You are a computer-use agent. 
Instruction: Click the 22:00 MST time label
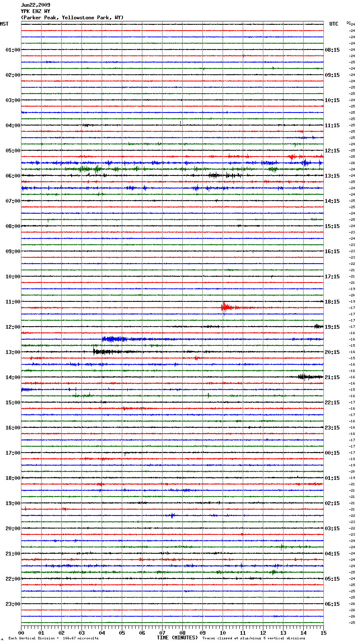click(13, 579)
